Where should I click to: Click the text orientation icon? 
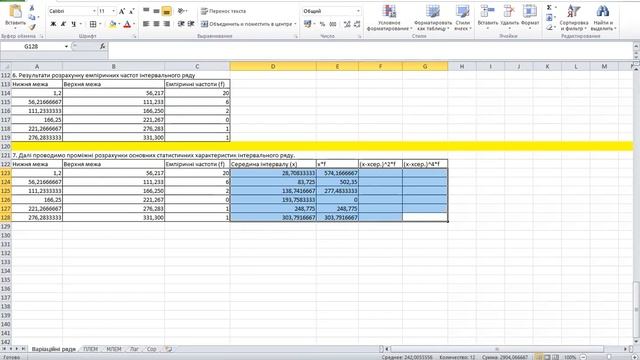pos(182,11)
